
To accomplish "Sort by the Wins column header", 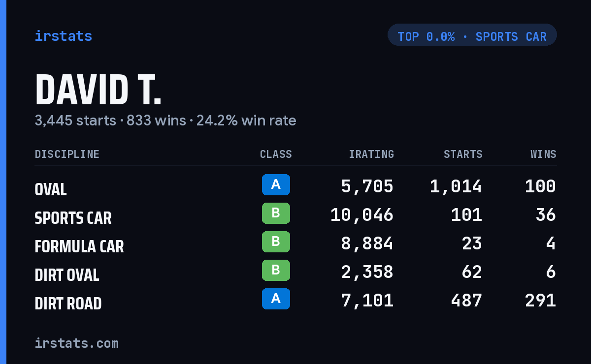I will tap(543, 154).
